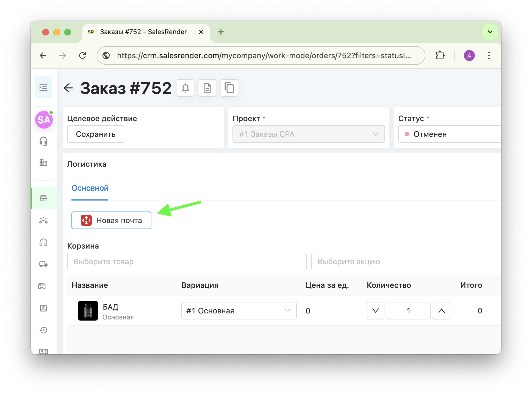
Task: Open the document icon next to order title
Action: pos(207,88)
